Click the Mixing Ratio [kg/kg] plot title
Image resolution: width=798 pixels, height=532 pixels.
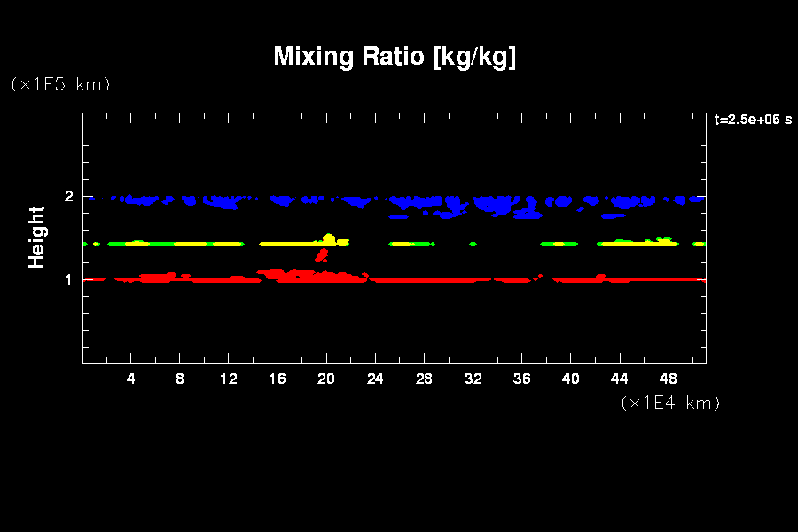click(395, 57)
